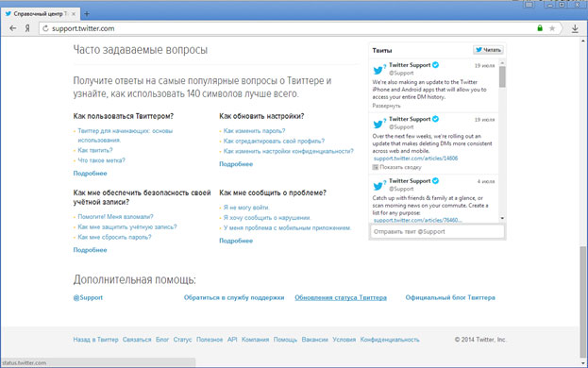Open downloads with arrow icon
Viewport: 588px width, 368px height.
(575, 28)
